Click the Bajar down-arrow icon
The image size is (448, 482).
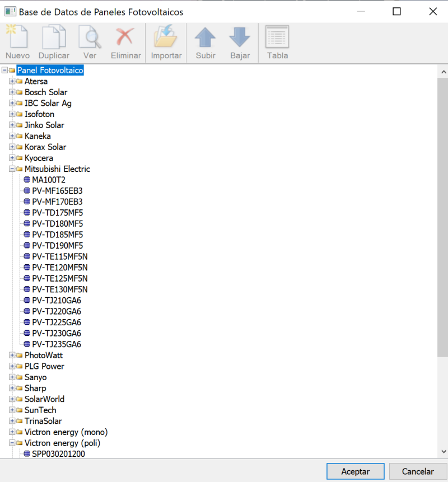[x=240, y=37]
